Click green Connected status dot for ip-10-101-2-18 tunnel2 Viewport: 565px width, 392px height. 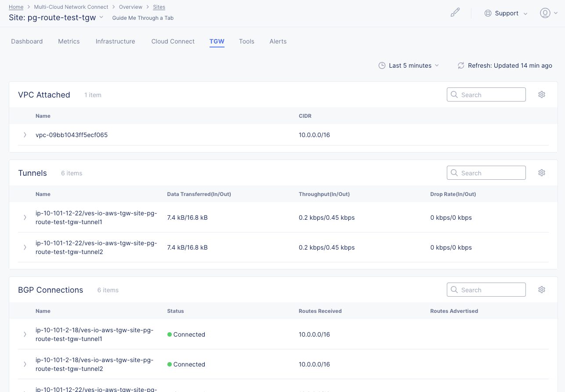click(x=170, y=364)
